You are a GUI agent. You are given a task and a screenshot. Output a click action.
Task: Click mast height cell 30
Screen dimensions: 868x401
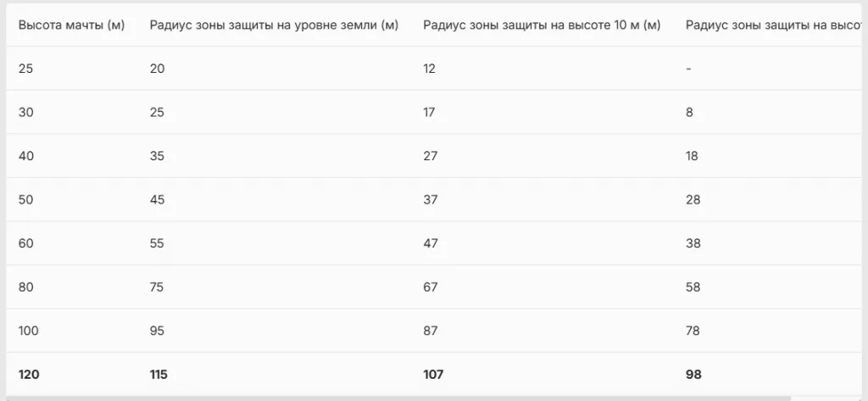tap(25, 112)
